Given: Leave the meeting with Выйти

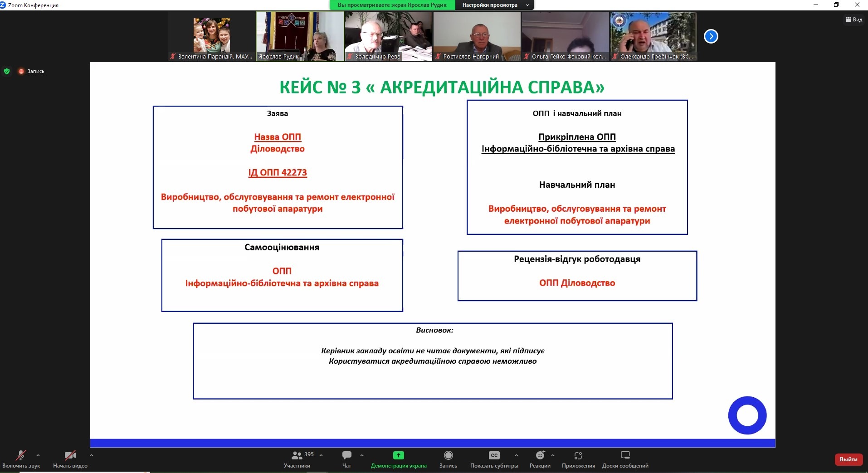Looking at the screenshot, I should [848, 459].
